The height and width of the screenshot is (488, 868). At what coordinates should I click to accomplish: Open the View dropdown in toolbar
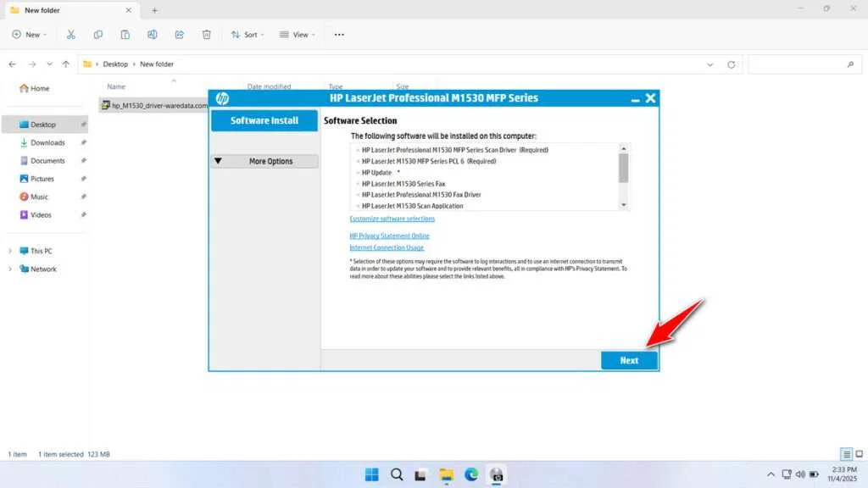(x=298, y=34)
